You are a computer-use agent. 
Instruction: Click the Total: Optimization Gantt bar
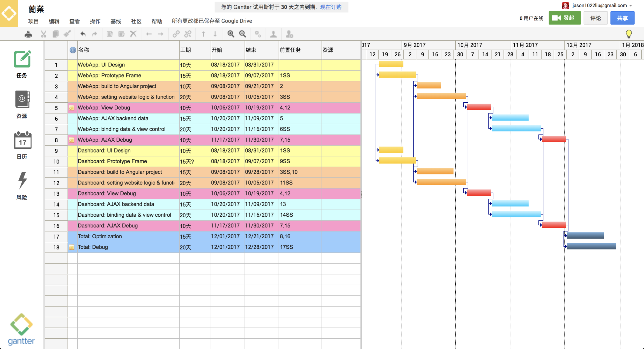click(585, 236)
